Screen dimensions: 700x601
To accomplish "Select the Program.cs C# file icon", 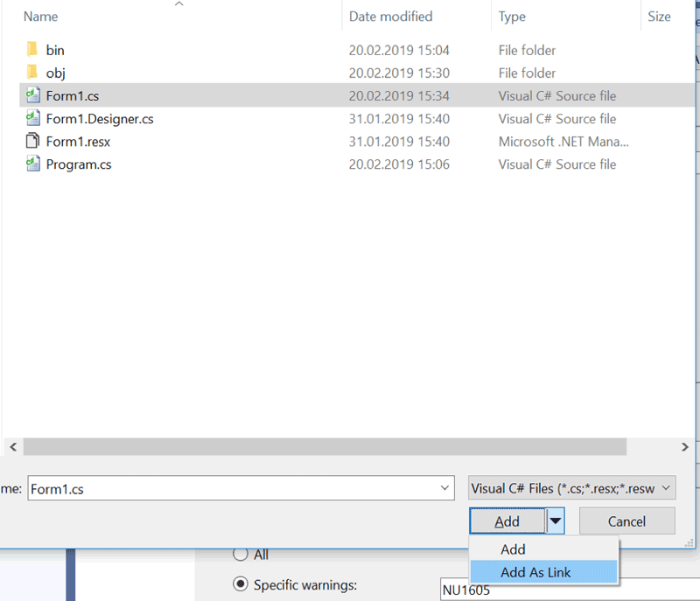I will tap(32, 164).
